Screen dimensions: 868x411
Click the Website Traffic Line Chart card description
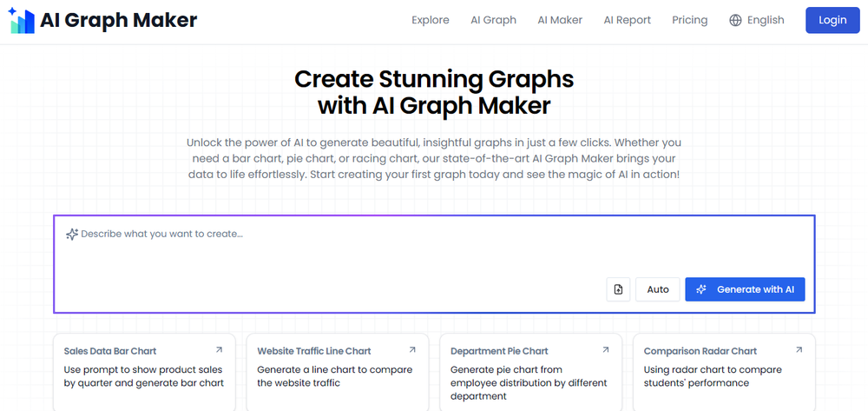point(325,376)
